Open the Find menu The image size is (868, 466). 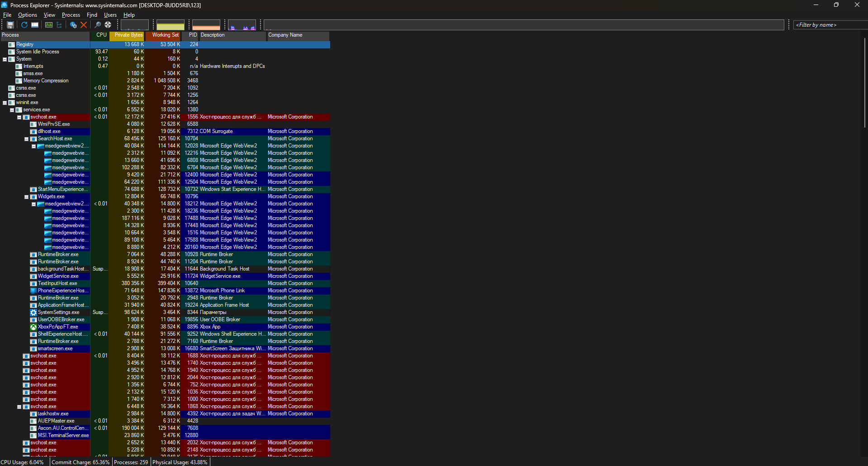(92, 15)
